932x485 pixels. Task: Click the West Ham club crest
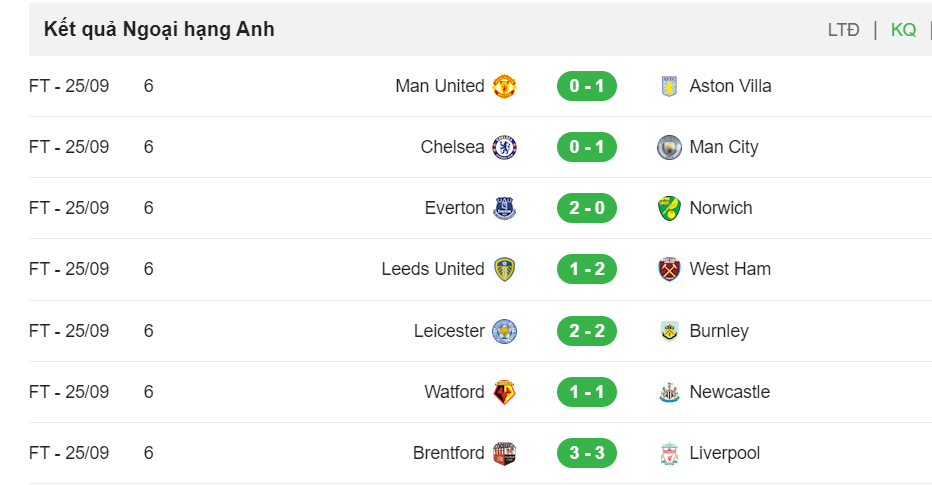[669, 269]
